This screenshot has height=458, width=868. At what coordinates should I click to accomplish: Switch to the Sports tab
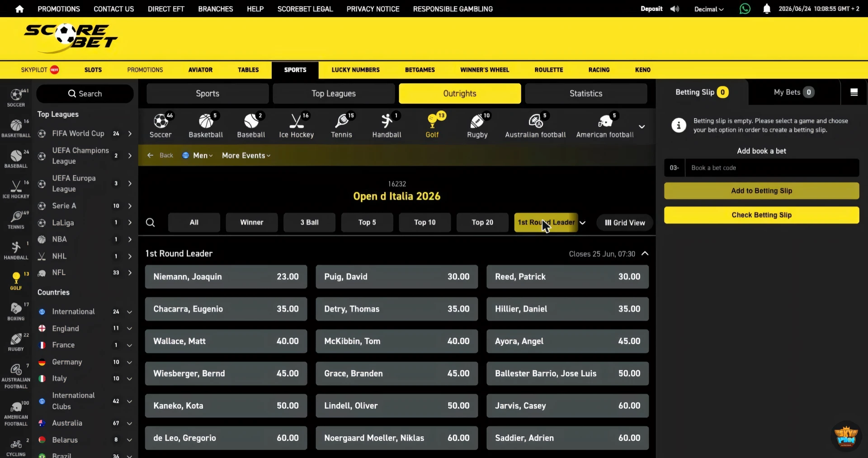(208, 94)
